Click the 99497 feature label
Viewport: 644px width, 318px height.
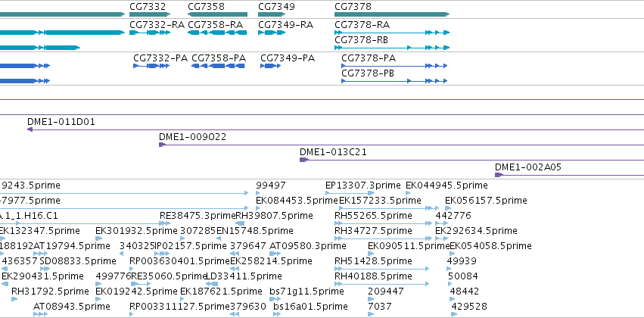(271, 185)
